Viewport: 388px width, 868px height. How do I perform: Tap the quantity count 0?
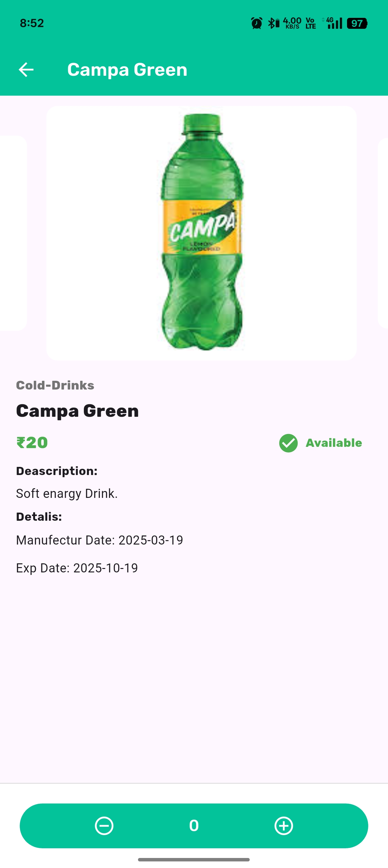pyautogui.click(x=194, y=825)
